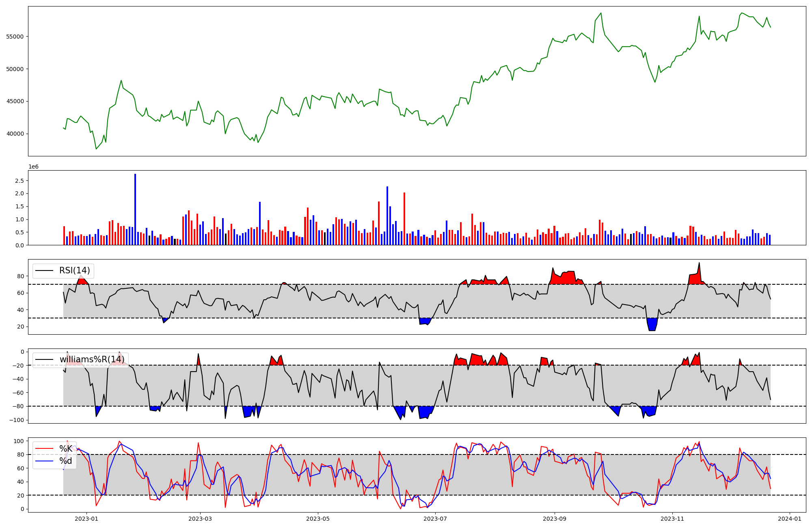Viewport: 812px width, 528px height.
Task: Click the %d legend text
Action: (x=66, y=461)
